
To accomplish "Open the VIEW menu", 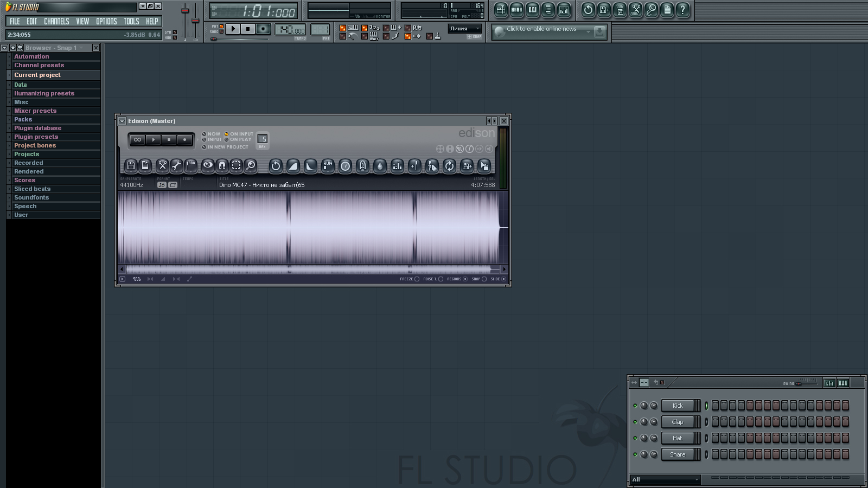I will click(82, 21).
